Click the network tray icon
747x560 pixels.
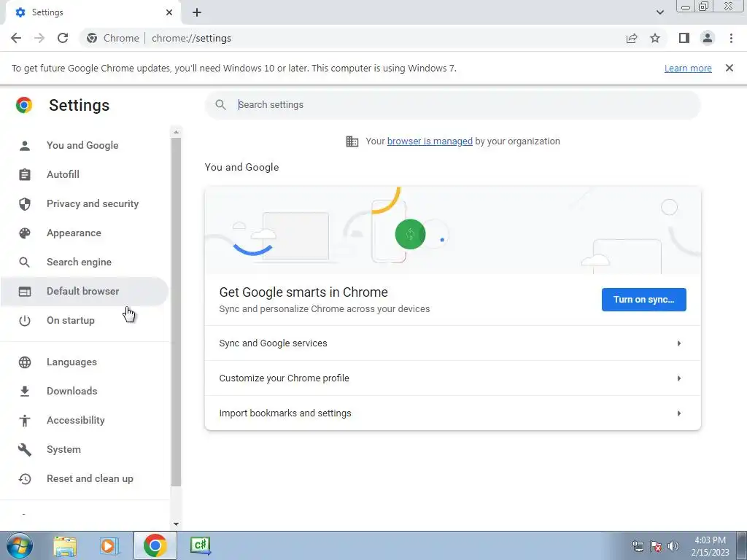pyautogui.click(x=638, y=546)
